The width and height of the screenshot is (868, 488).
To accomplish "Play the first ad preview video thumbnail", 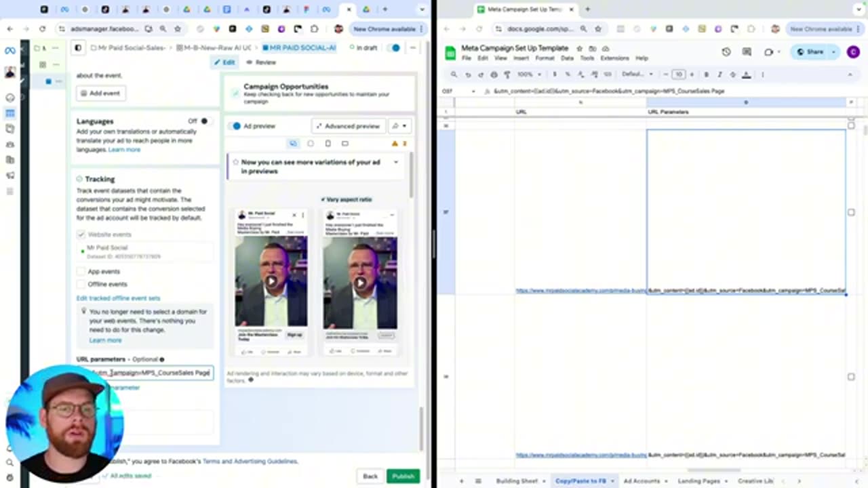I will [271, 282].
